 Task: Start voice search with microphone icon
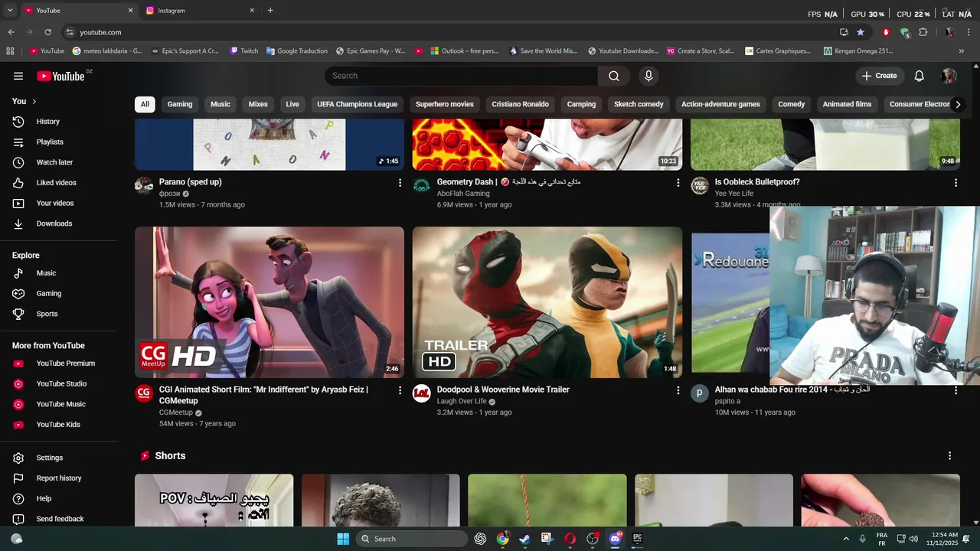(648, 76)
